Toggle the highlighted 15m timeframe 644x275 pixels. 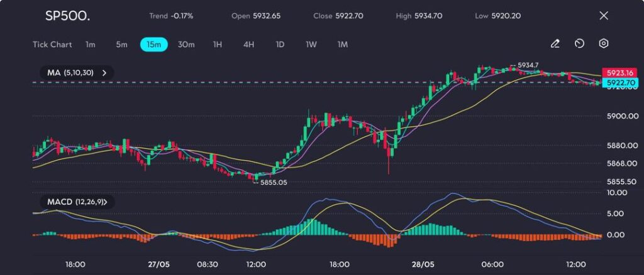click(x=153, y=45)
